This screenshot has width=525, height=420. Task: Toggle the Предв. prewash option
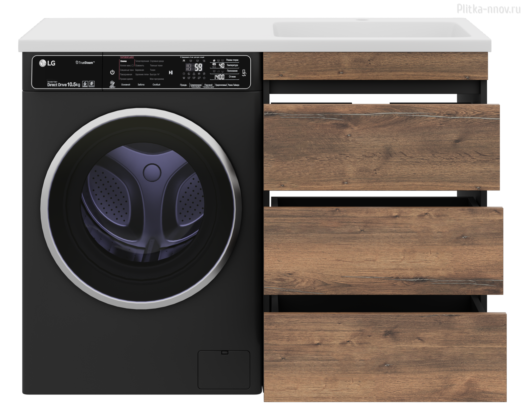coord(183,85)
